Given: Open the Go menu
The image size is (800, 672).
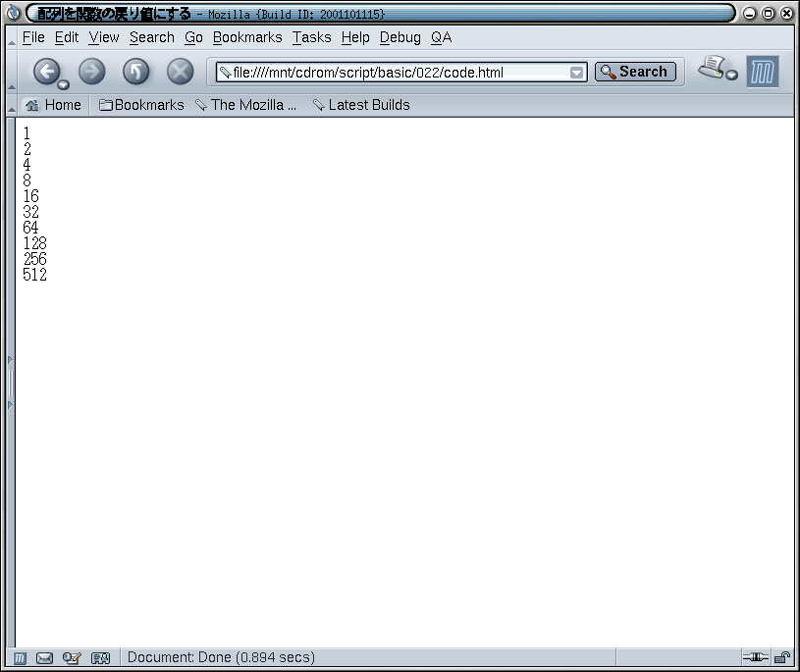Looking at the screenshot, I should [193, 37].
